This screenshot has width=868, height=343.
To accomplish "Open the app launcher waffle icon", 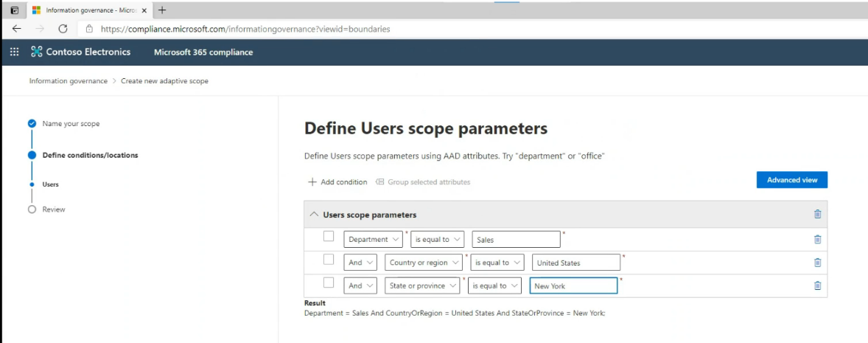I will click(x=14, y=52).
